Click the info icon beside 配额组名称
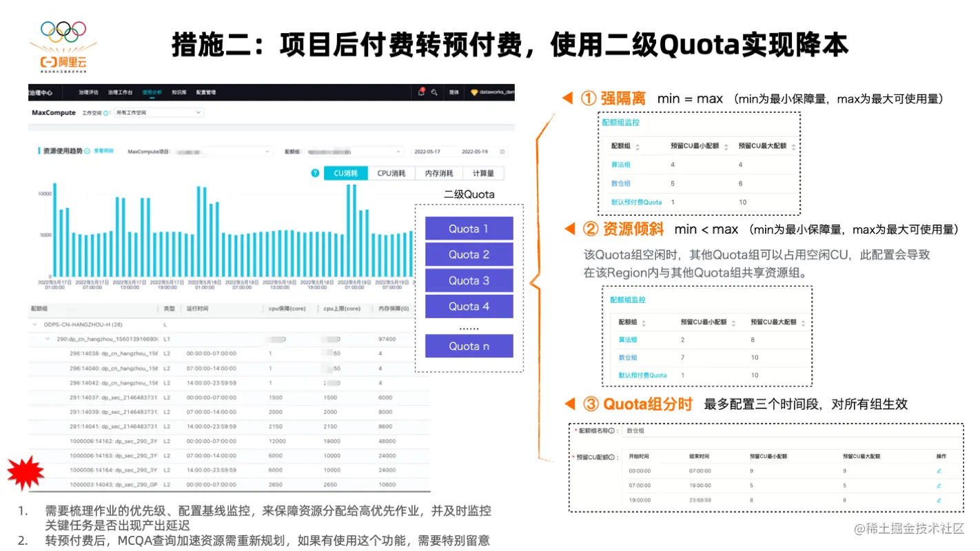This screenshot has width=980, height=551. coord(611,431)
